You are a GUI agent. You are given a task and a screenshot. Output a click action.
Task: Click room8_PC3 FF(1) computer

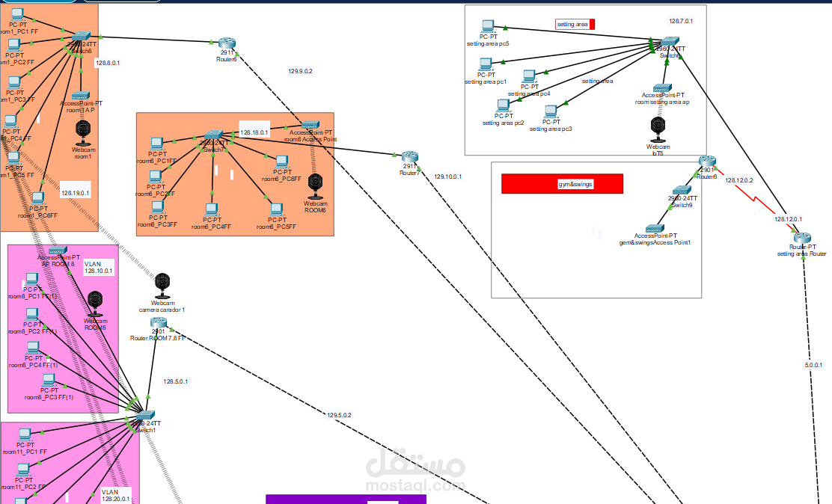(49, 381)
